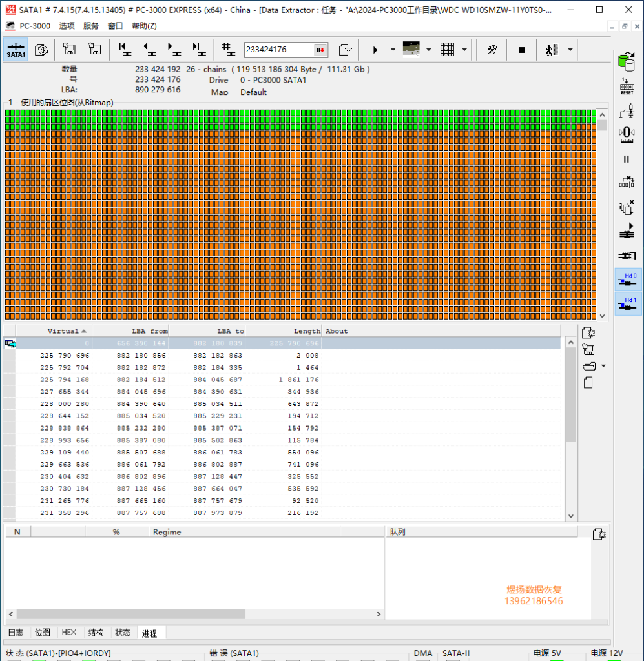
Task: Open dropdown arrow next to map picture icon
Action: click(428, 50)
